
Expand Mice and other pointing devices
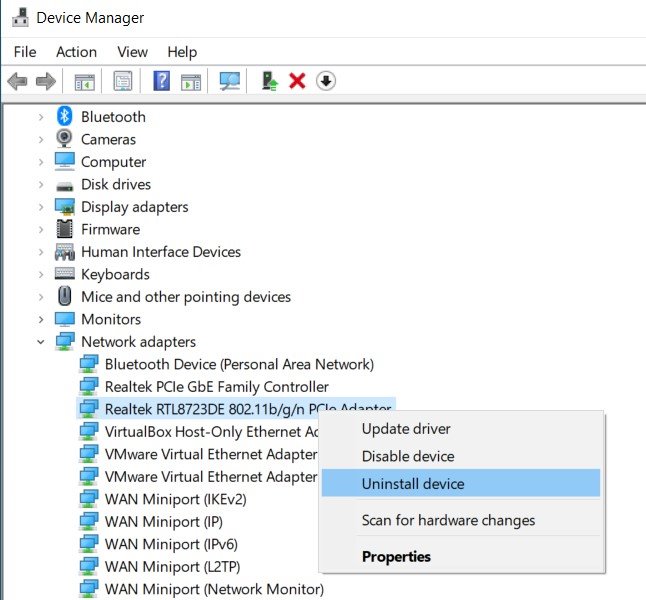pyautogui.click(x=41, y=297)
